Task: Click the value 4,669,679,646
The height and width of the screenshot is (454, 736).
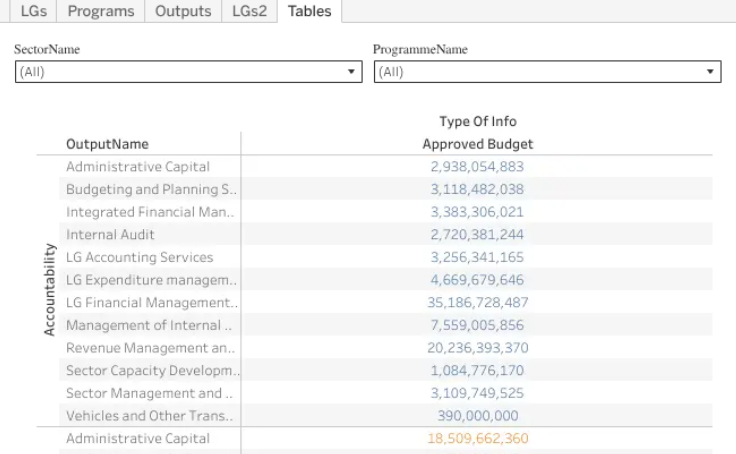Action: [477, 280]
